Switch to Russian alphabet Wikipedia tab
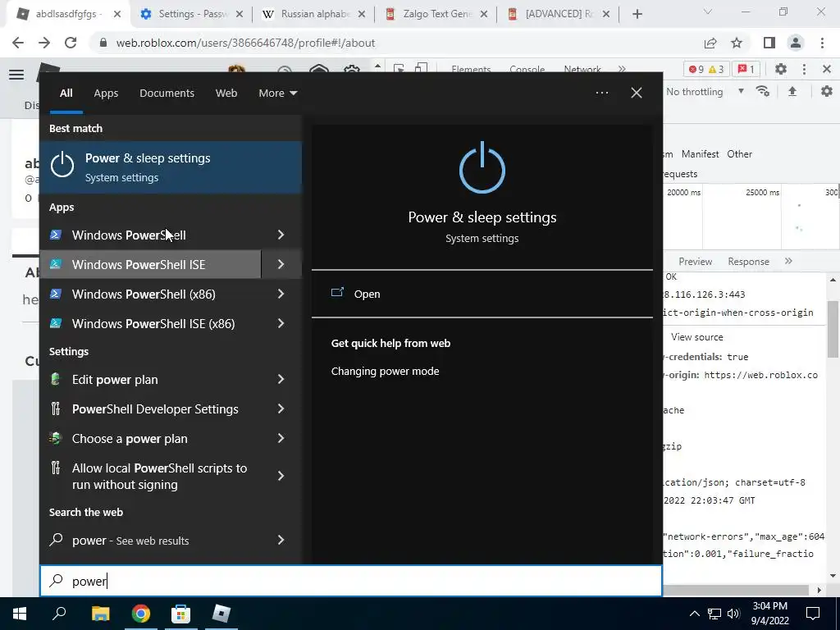This screenshot has width=840, height=630. (x=313, y=14)
